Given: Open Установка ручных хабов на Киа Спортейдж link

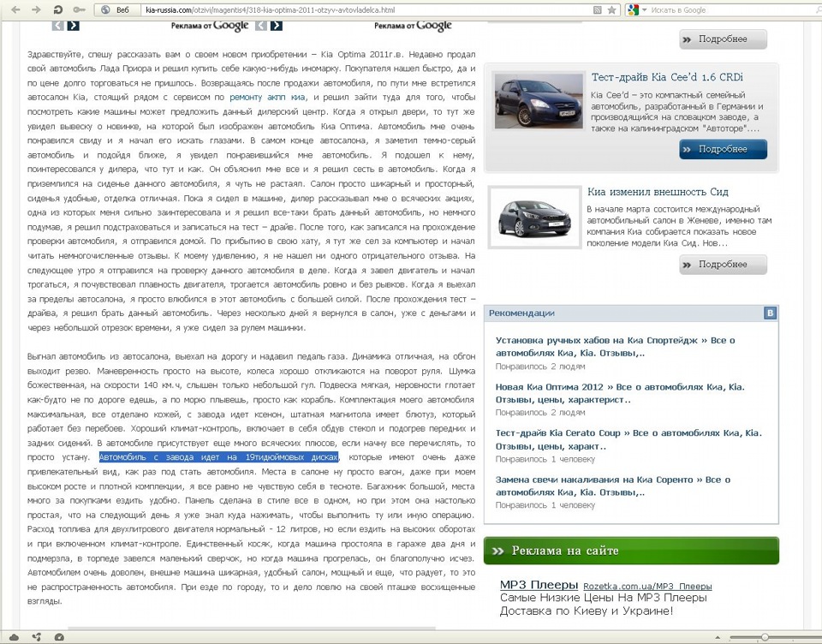Looking at the screenshot, I should (616, 347).
